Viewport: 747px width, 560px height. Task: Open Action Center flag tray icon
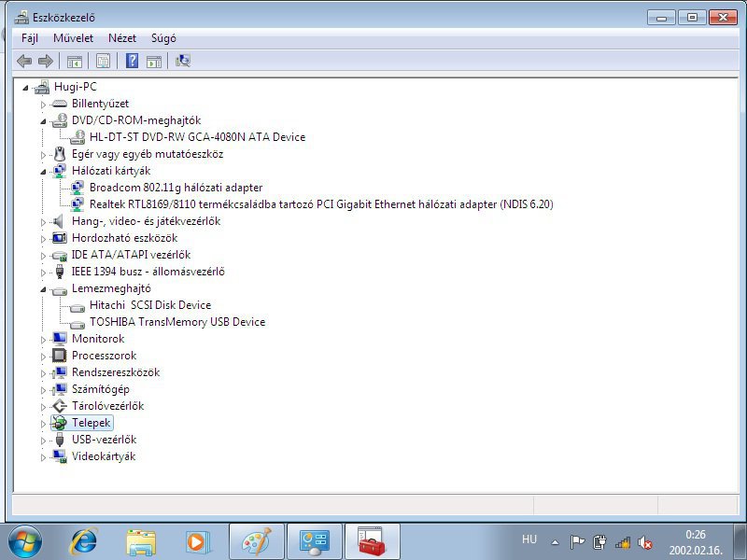[x=577, y=541]
